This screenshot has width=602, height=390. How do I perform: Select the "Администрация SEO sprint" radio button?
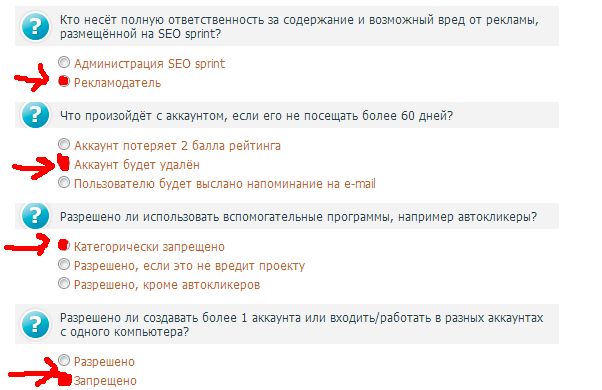point(64,62)
